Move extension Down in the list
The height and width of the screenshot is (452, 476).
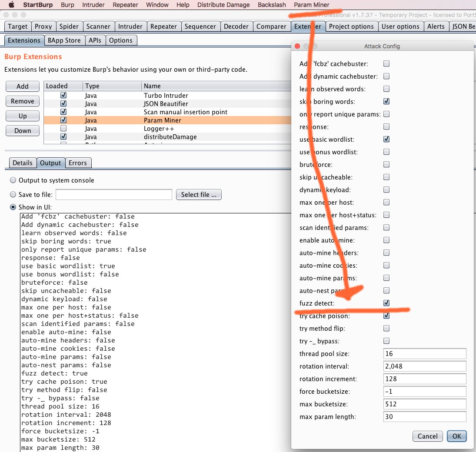click(x=23, y=131)
